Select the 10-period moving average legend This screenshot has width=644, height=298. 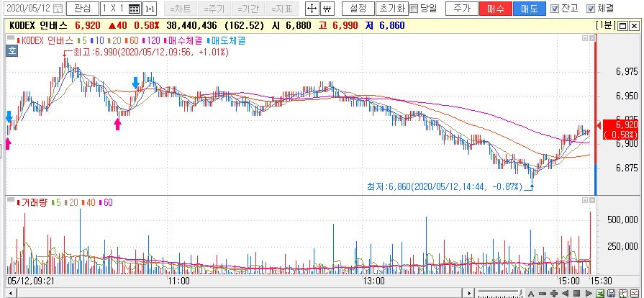tap(97, 41)
